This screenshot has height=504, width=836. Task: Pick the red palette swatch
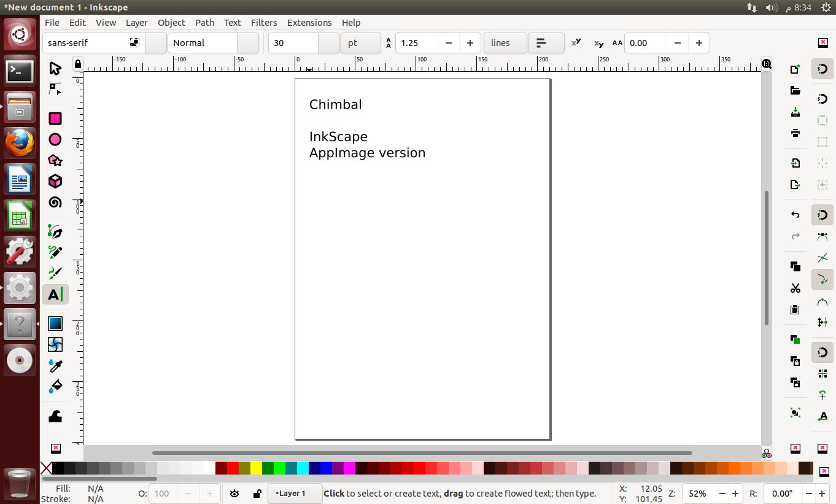[233, 468]
